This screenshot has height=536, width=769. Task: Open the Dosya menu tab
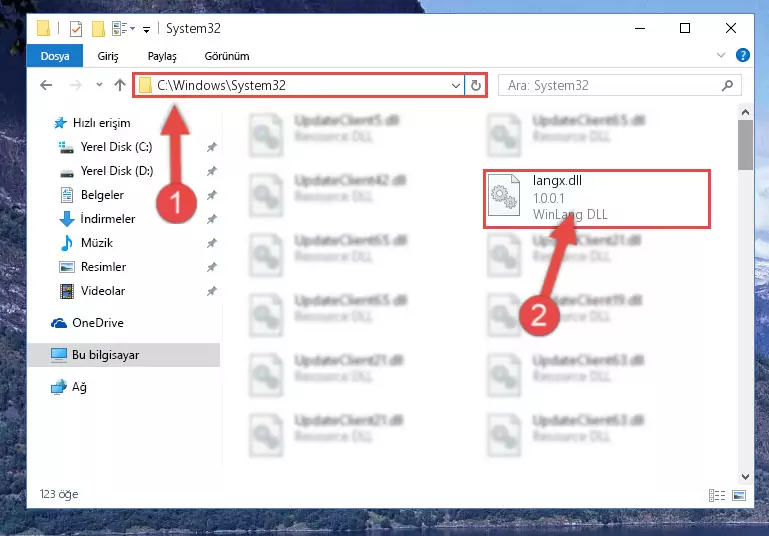[54, 56]
